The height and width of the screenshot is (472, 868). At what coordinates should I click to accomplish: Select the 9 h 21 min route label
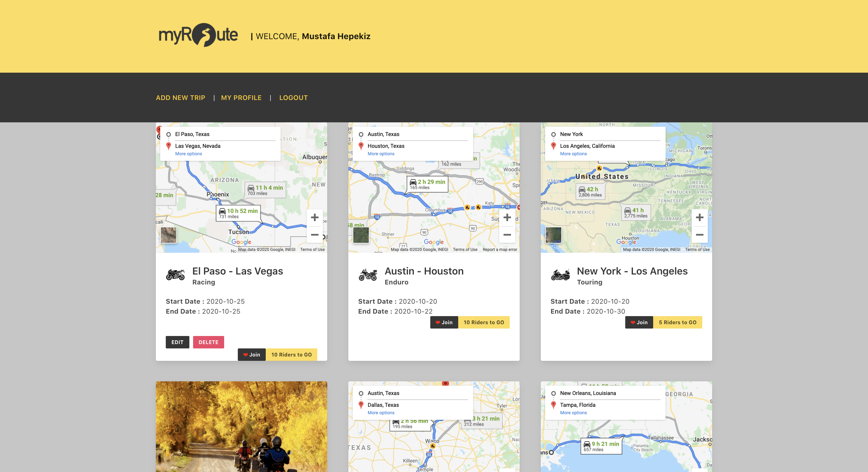coord(601,446)
